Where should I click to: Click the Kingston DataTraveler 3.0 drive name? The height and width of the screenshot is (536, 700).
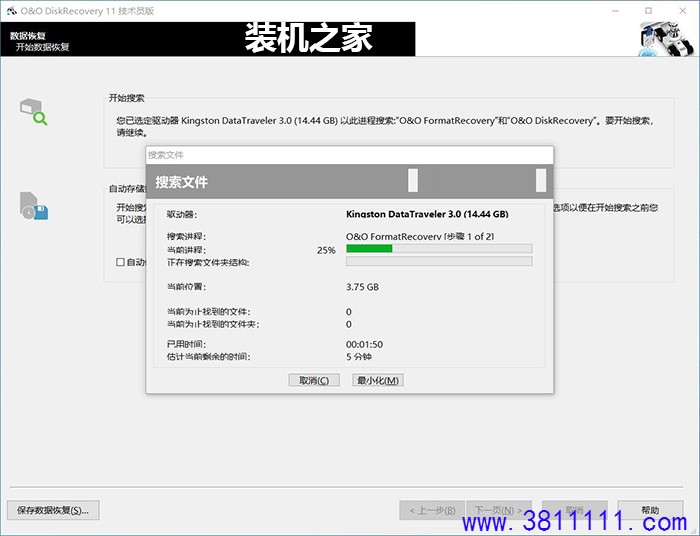coord(427,214)
